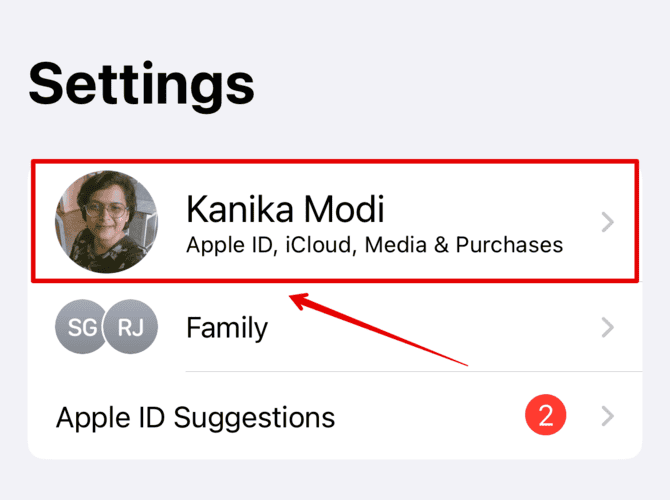Open the Family menu item
The image size is (670, 500).
[227, 327]
